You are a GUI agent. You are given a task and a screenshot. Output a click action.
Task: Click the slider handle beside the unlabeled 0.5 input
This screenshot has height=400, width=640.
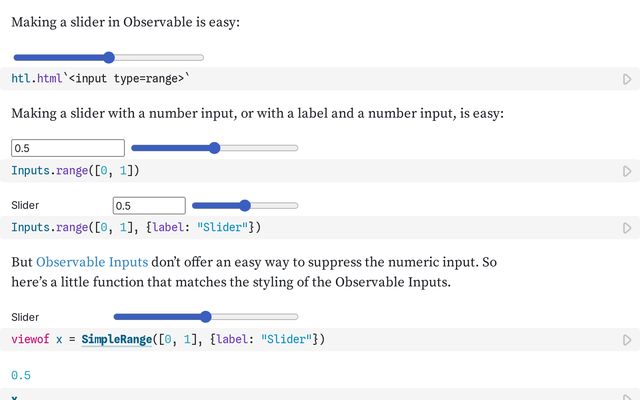pos(214,148)
